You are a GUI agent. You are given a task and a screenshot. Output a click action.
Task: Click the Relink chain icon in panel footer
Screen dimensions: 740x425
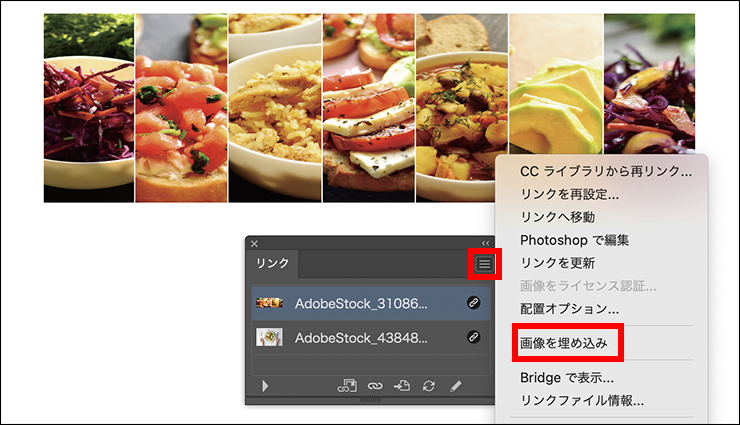click(x=375, y=386)
